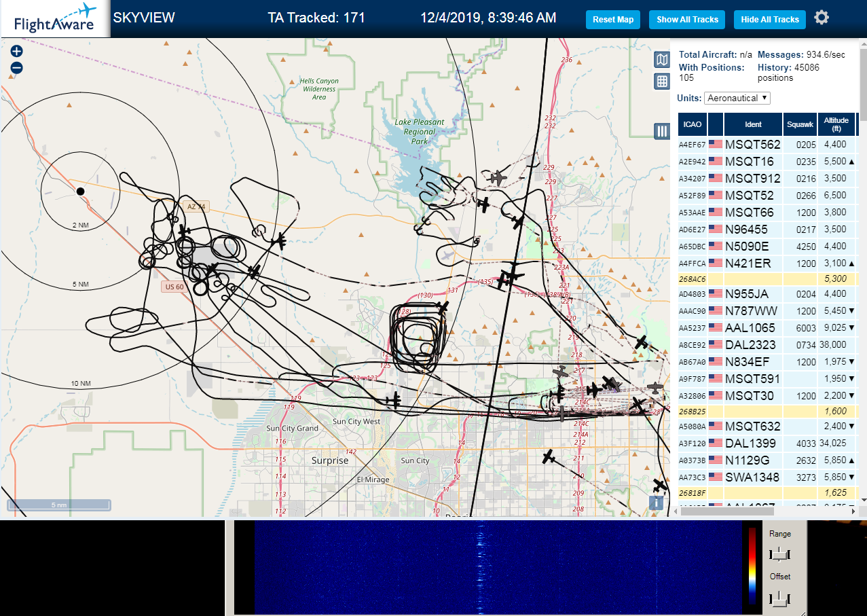Screen dimensions: 867x616
Task: Select gray aircraft icon east of Lake Pleasant
Action: click(498, 179)
